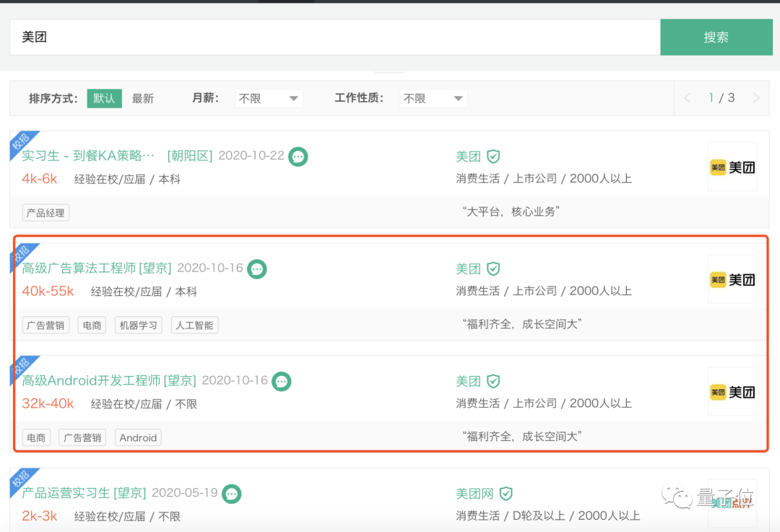Click verified shield icon beside first 美团
This screenshot has height=532, width=780.
493,156
